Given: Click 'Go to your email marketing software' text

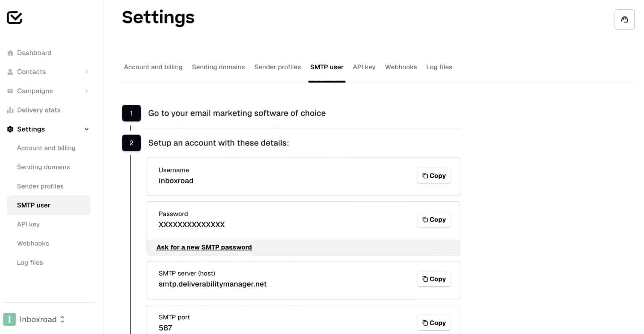Looking at the screenshot, I should point(237,113).
